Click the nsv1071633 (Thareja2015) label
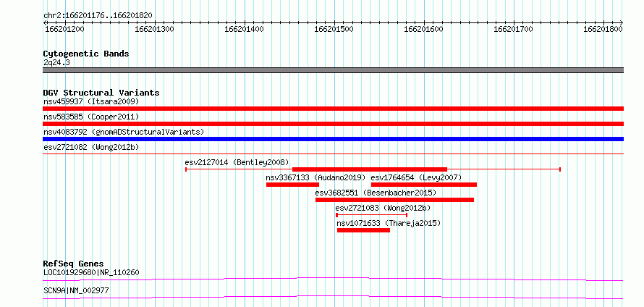 click(389, 223)
